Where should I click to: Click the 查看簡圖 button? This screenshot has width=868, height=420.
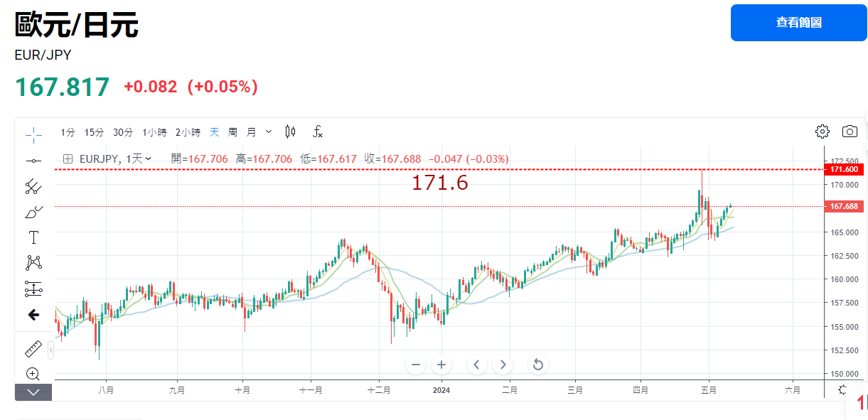(798, 22)
